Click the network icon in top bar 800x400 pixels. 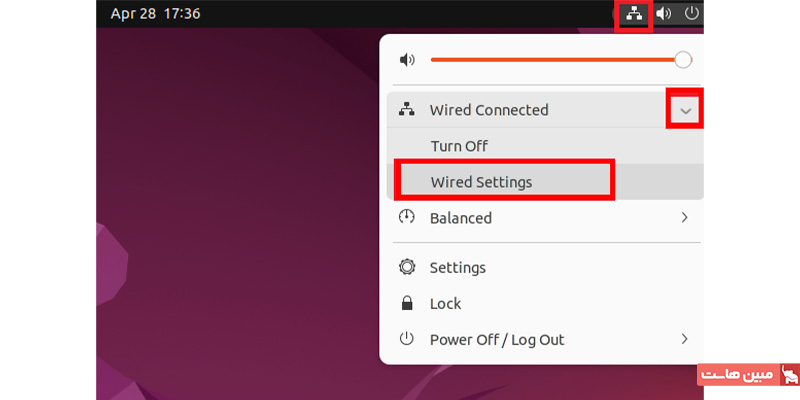[x=633, y=14]
